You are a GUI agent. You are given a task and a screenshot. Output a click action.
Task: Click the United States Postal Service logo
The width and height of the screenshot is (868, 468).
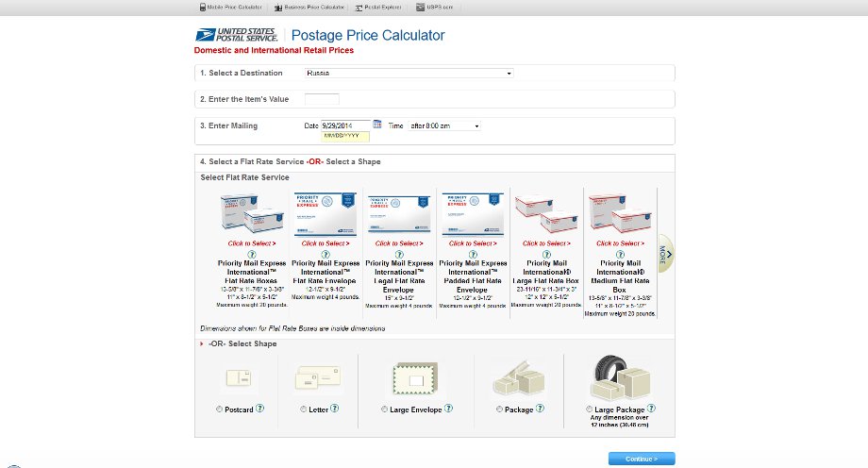click(x=237, y=35)
